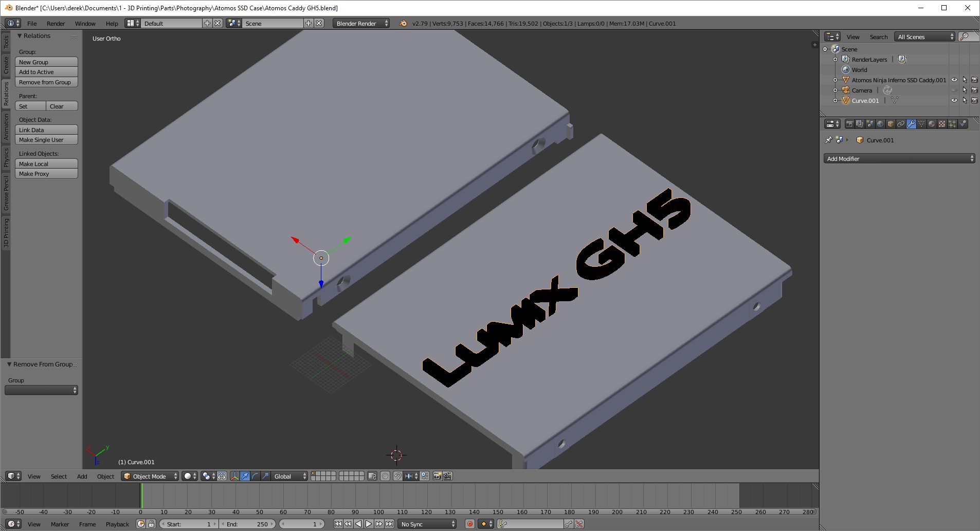
Task: Delete the Default screen layout with X
Action: [x=217, y=23]
